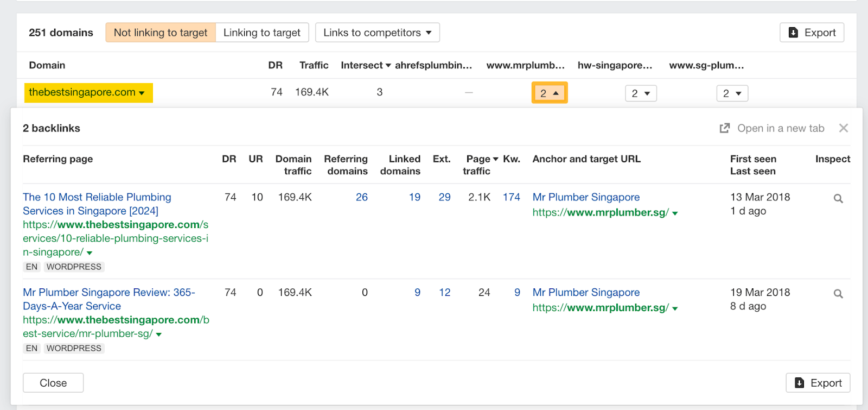This screenshot has height=410, width=868.
Task: Open the 10-reliable-plumbing-services URL menu arrow
Action: [x=90, y=253]
